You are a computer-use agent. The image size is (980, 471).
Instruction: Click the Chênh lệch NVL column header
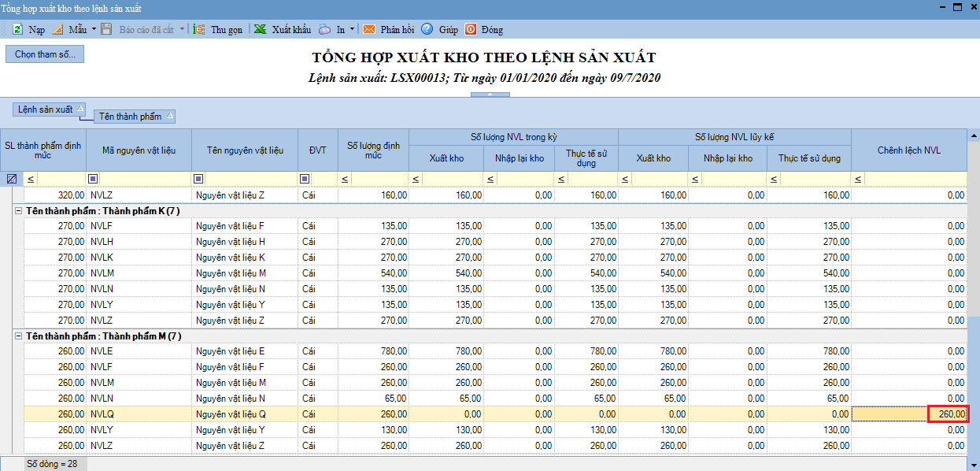909,150
